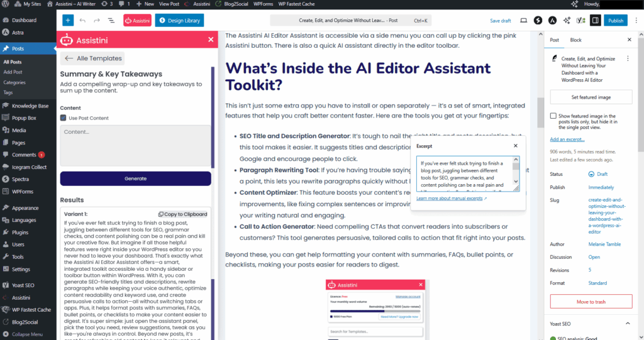
Task: Open WPForms in the admin bar
Action: click(264, 4)
